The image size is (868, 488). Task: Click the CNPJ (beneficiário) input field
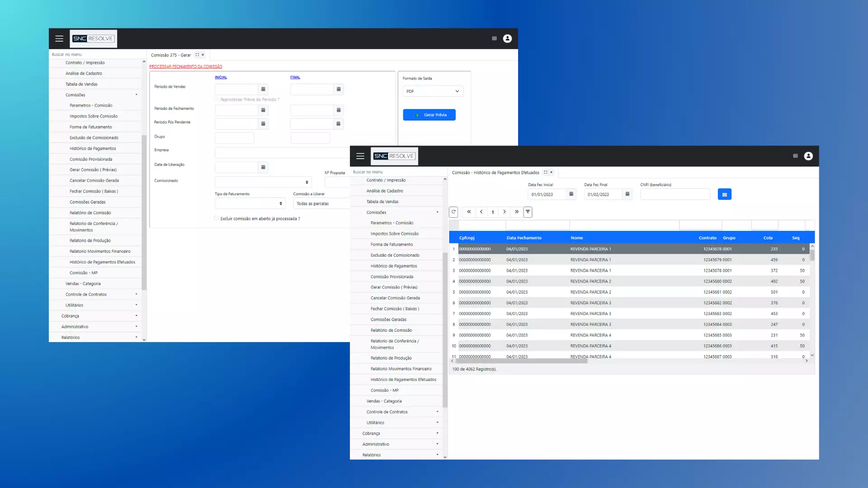[675, 194]
